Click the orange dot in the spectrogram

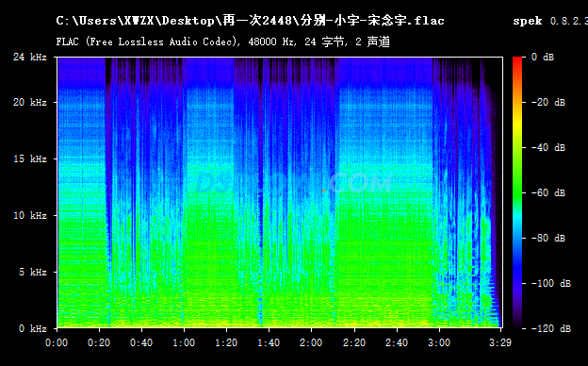[x=324, y=191]
